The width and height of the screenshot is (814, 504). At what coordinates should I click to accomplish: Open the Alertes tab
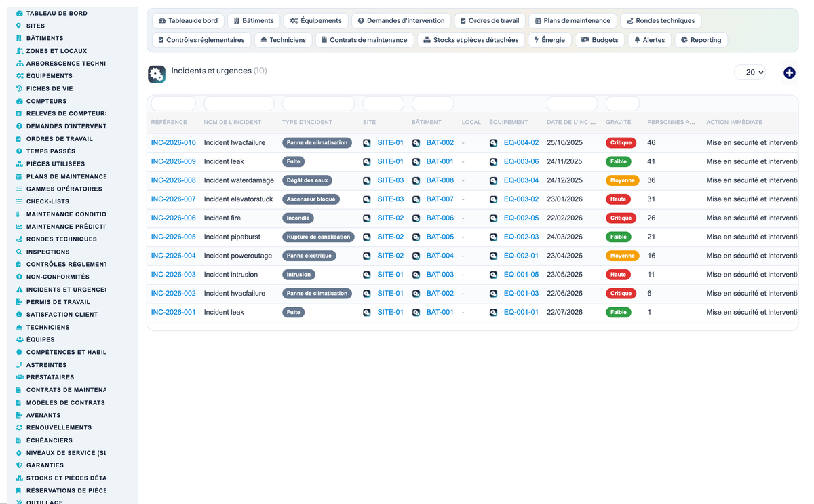pyautogui.click(x=649, y=40)
